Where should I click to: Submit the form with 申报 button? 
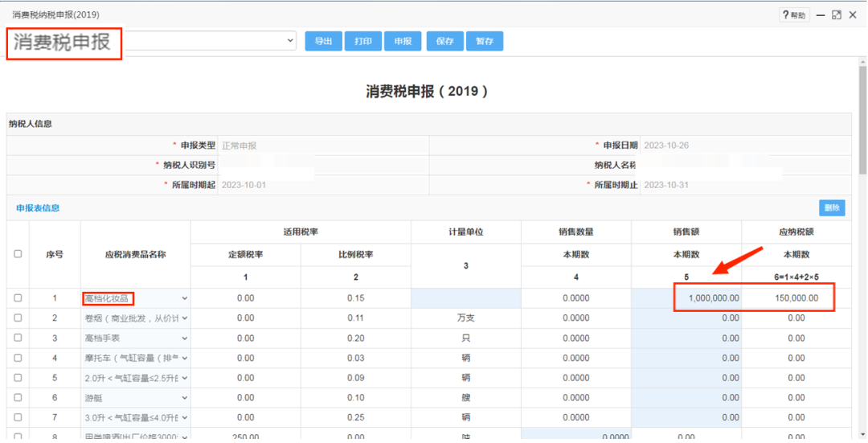[x=403, y=41]
